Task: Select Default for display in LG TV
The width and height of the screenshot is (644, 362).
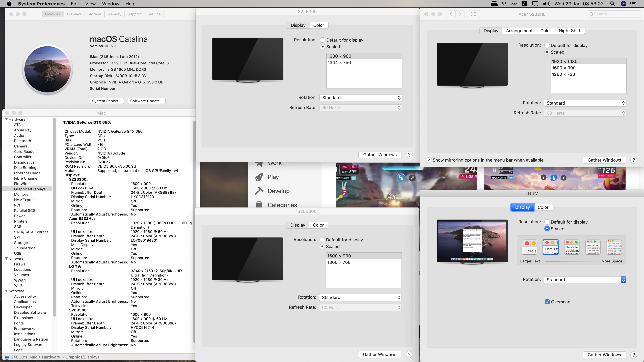Action: [547, 222]
